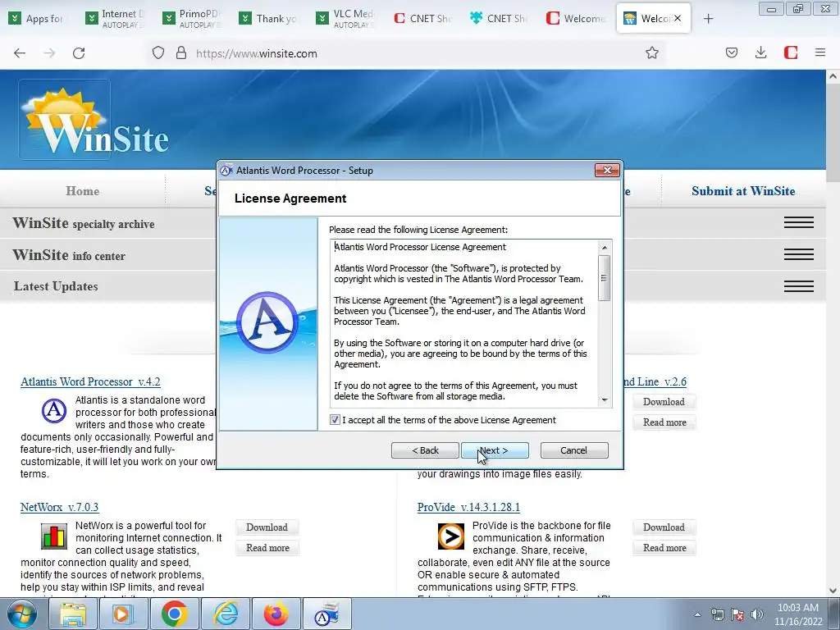Expand WinSite specialty archive hamburger menu
Image resolution: width=840 pixels, height=630 pixels.
pyautogui.click(x=799, y=222)
